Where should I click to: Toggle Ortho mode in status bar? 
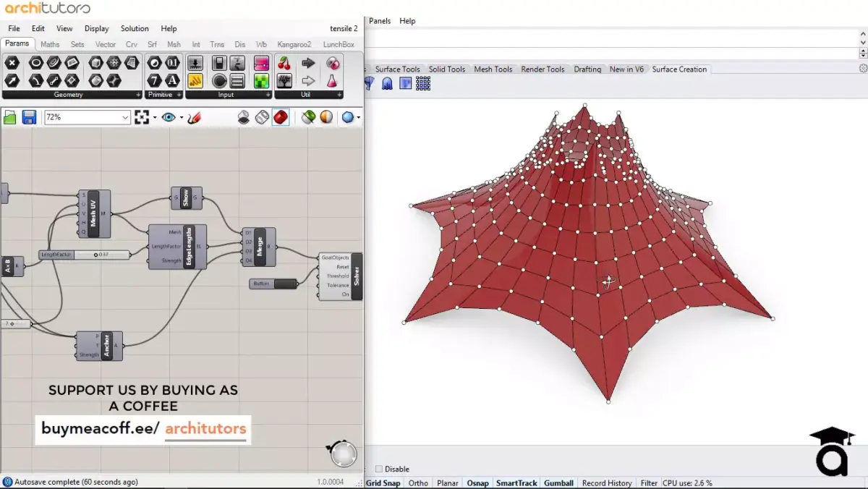coord(418,483)
